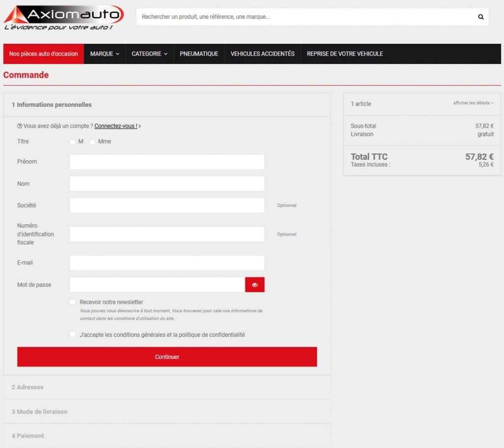Image resolution: width=504 pixels, height=448 pixels.
Task: Open the 4 Paiement section
Action: click(x=28, y=436)
